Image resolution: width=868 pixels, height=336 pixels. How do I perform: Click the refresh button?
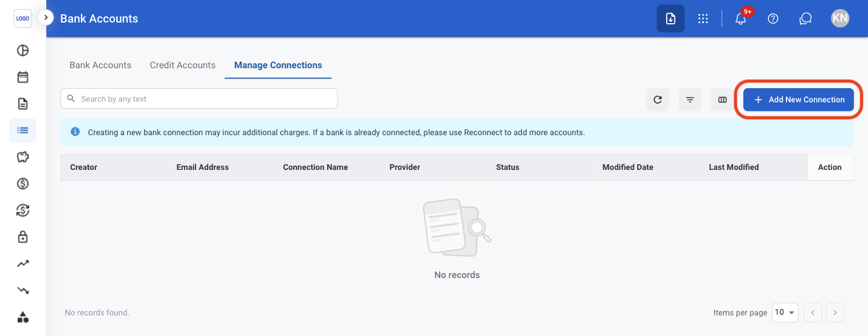tap(657, 100)
